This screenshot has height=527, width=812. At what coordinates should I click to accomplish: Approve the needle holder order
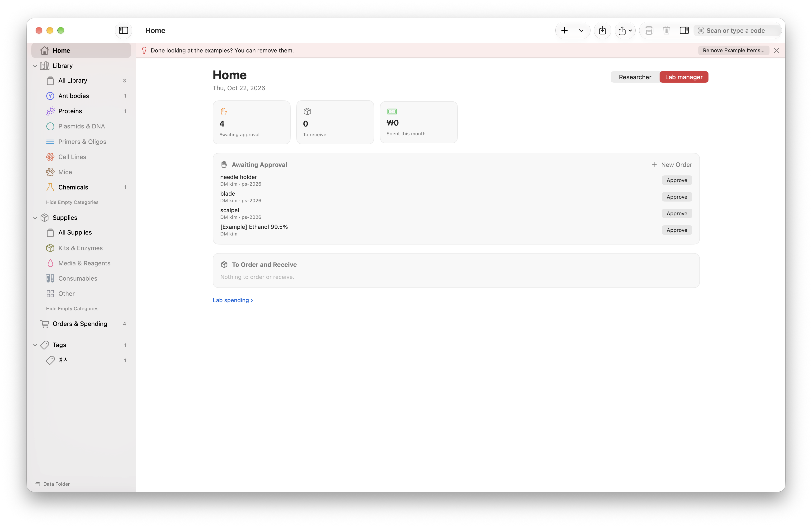point(677,180)
